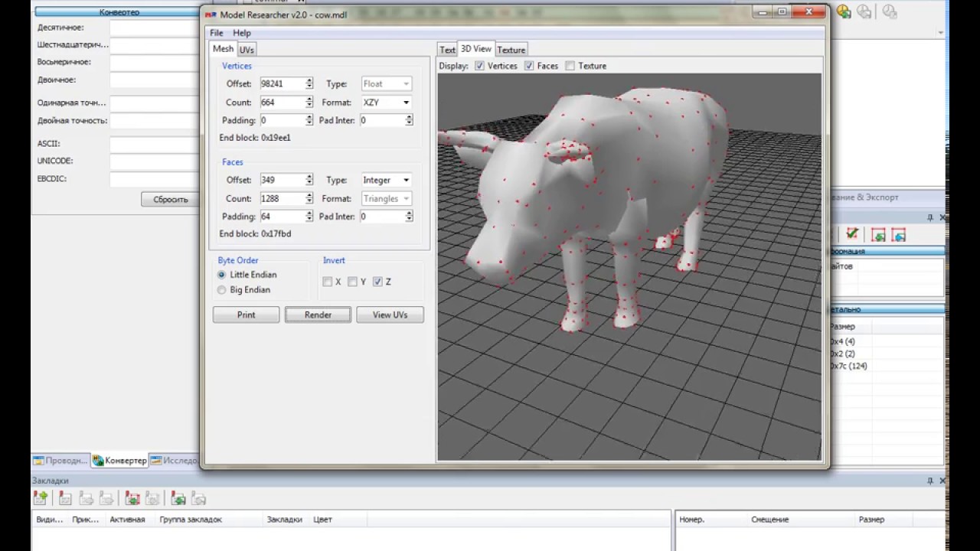The height and width of the screenshot is (551, 980).
Task: Toggle Faces display checkbox in 3D View
Action: coord(529,66)
